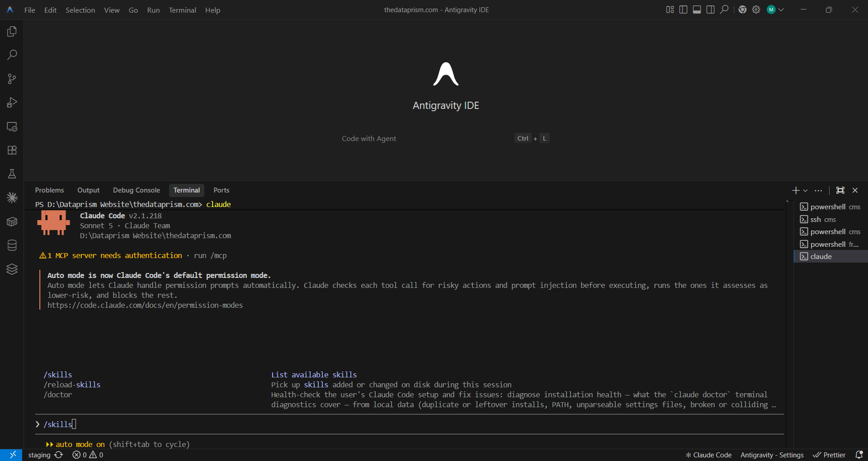The height and width of the screenshot is (461, 868).
Task: Toggle the secondary side bar
Action: coord(711,9)
